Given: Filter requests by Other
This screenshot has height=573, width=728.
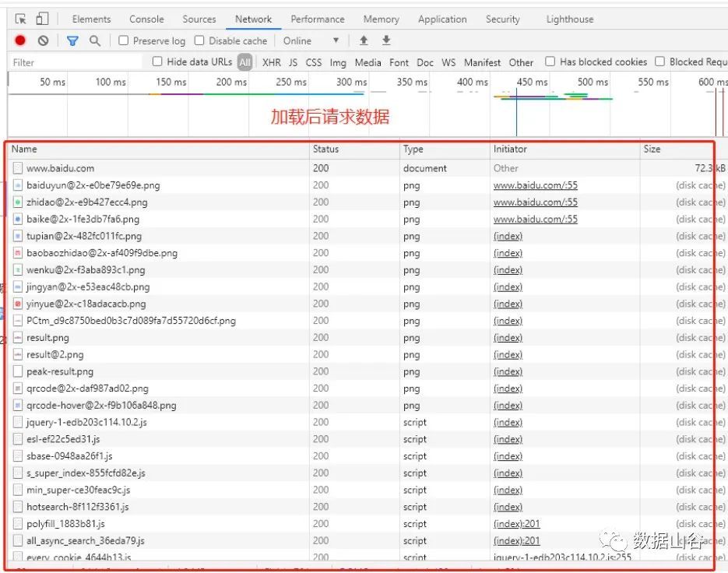Looking at the screenshot, I should coord(521,62).
